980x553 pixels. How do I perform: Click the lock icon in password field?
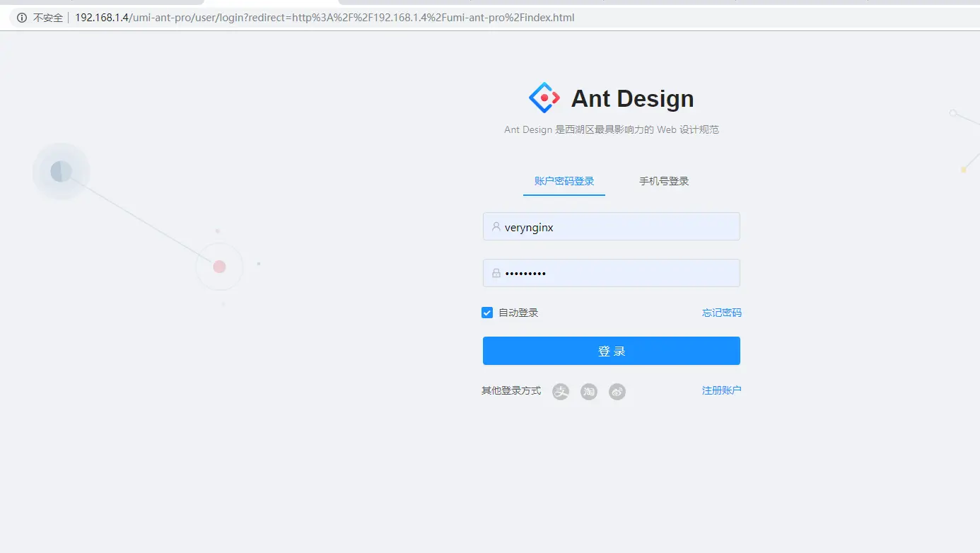click(x=496, y=273)
